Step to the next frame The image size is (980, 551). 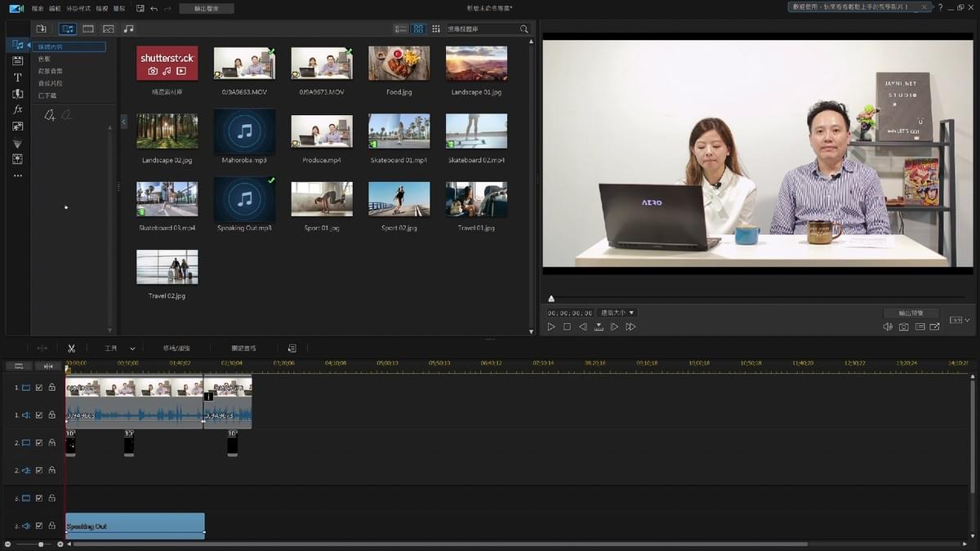click(615, 327)
